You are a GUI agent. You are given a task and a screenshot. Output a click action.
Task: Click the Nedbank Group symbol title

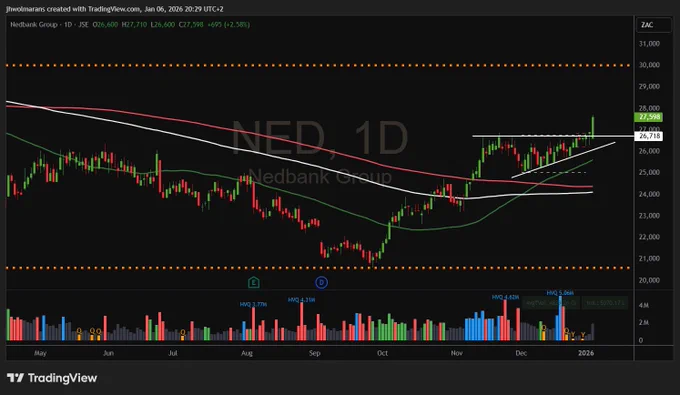[34, 25]
